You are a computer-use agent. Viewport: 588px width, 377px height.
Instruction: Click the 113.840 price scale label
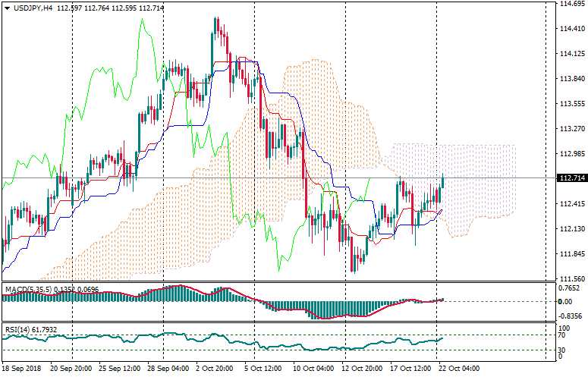(570, 79)
